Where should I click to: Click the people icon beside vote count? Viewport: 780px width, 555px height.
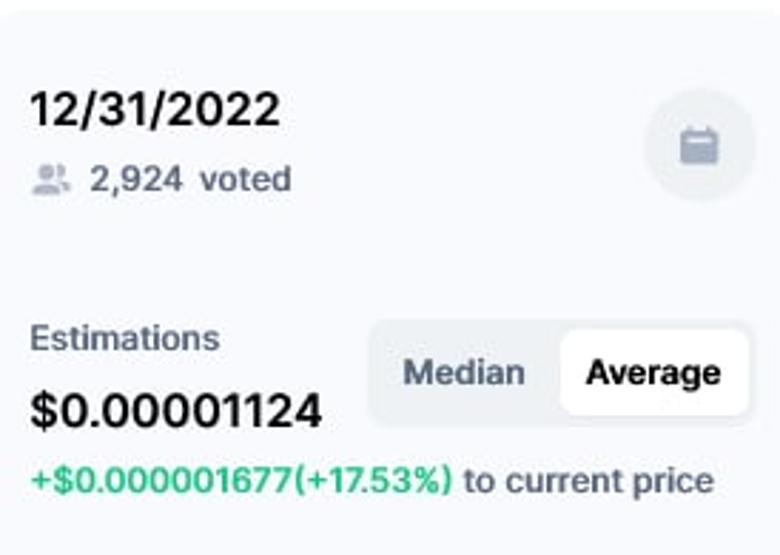[51, 180]
